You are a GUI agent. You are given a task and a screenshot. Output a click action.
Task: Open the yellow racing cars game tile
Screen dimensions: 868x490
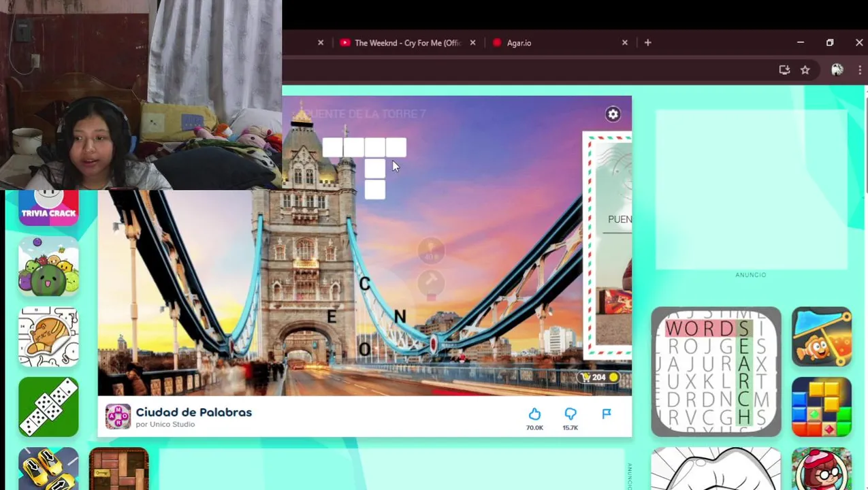click(x=48, y=468)
